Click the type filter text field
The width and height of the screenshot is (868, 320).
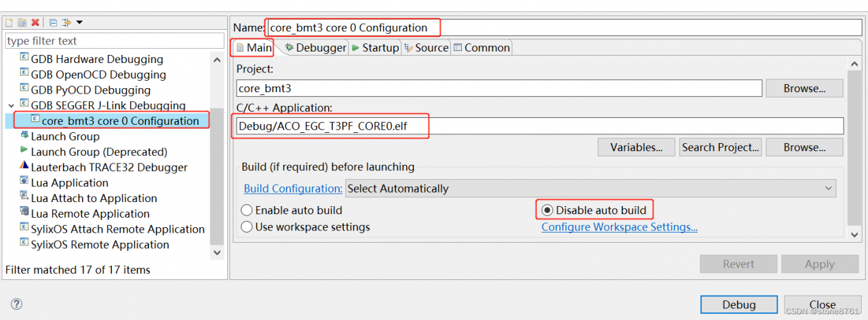(x=114, y=41)
